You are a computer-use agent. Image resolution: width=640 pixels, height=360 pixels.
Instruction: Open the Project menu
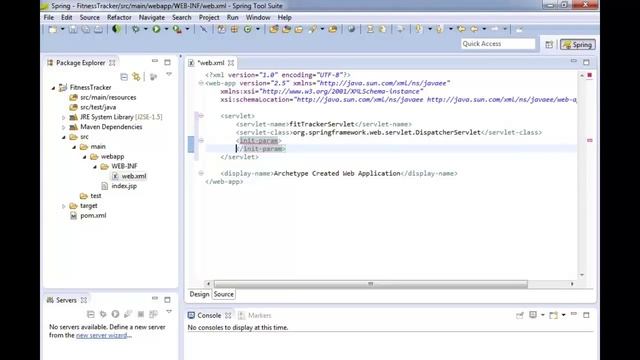209,18
